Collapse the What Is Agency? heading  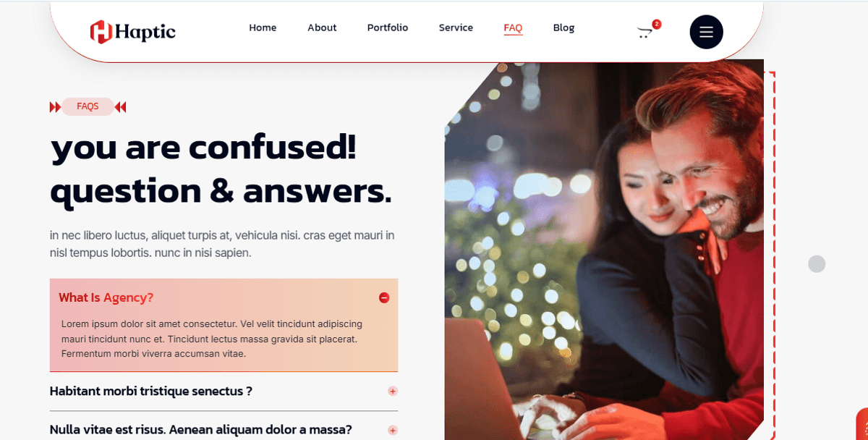pos(106,297)
